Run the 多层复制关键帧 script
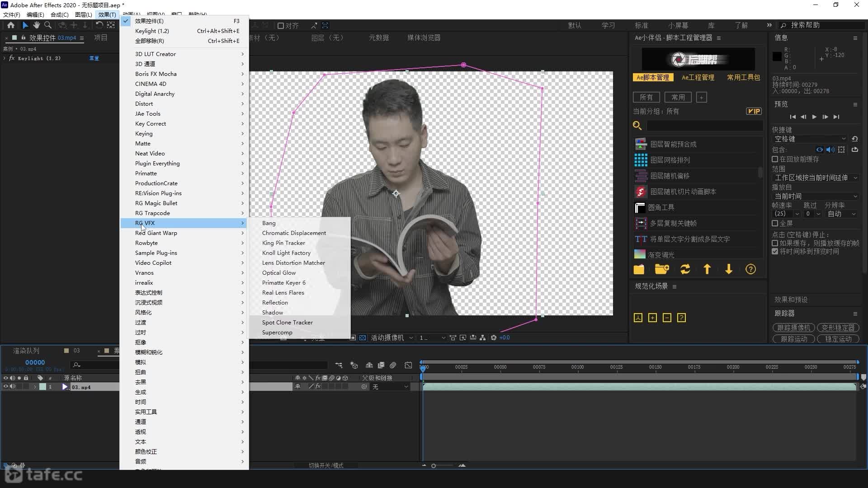Viewport: 868px width, 488px height. coord(673,223)
